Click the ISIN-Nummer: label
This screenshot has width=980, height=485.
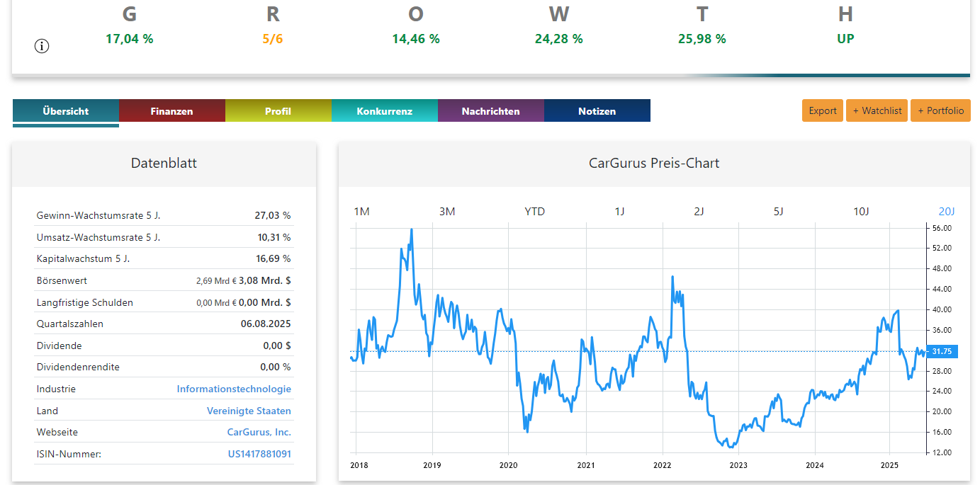click(69, 454)
